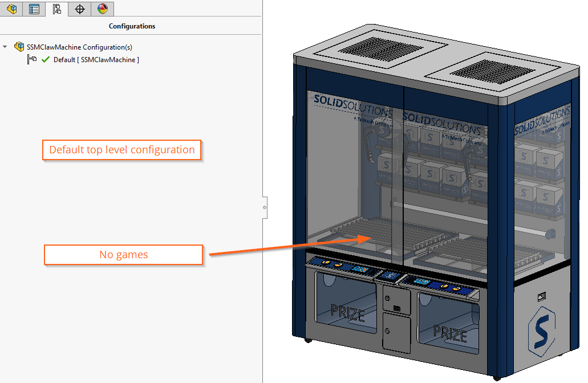Collapse the SSMClawMachine Configuration(s) tree node
Viewport: 588px width, 383px height.
(5, 47)
